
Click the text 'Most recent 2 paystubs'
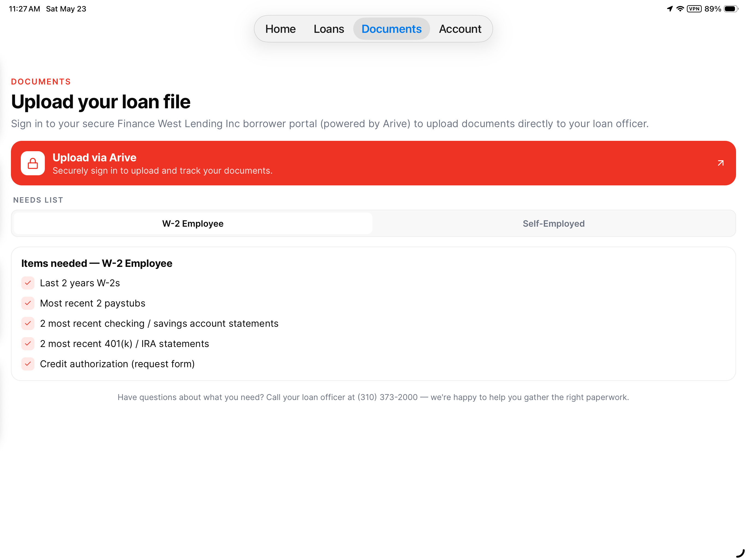(x=92, y=303)
